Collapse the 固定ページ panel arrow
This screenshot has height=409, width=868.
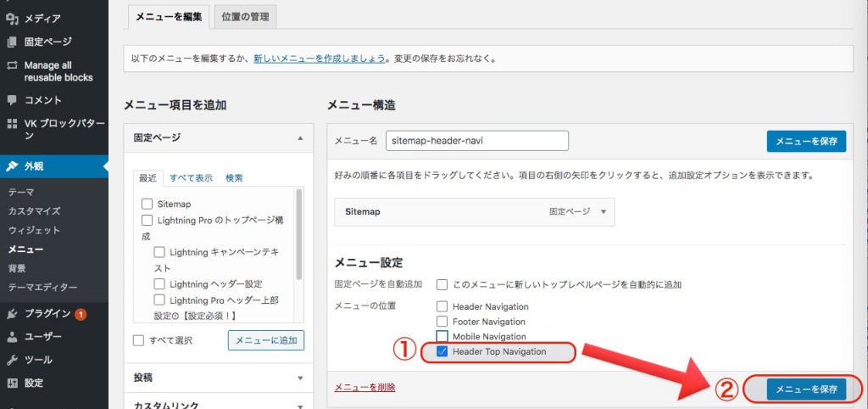click(x=300, y=138)
